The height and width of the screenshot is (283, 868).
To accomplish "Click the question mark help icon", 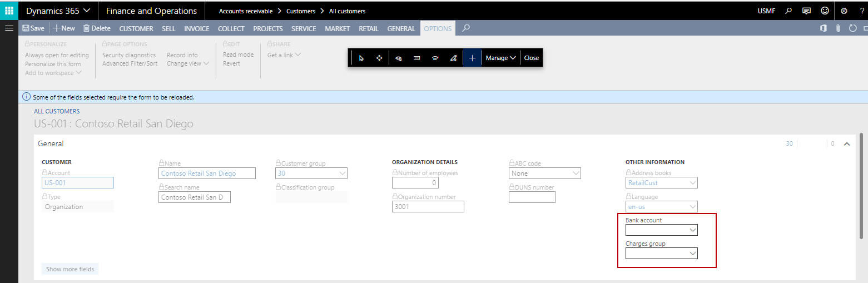I will tap(862, 11).
